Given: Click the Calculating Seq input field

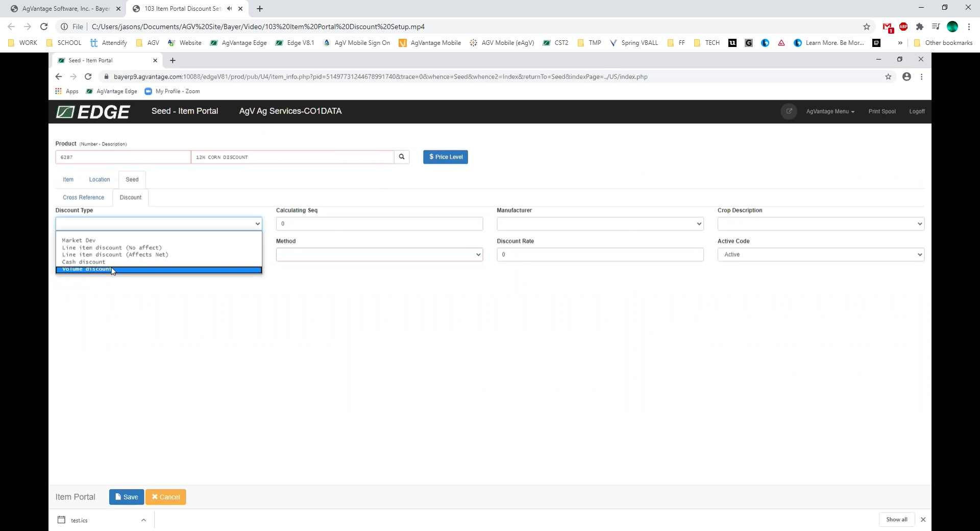Looking at the screenshot, I should pyautogui.click(x=379, y=224).
